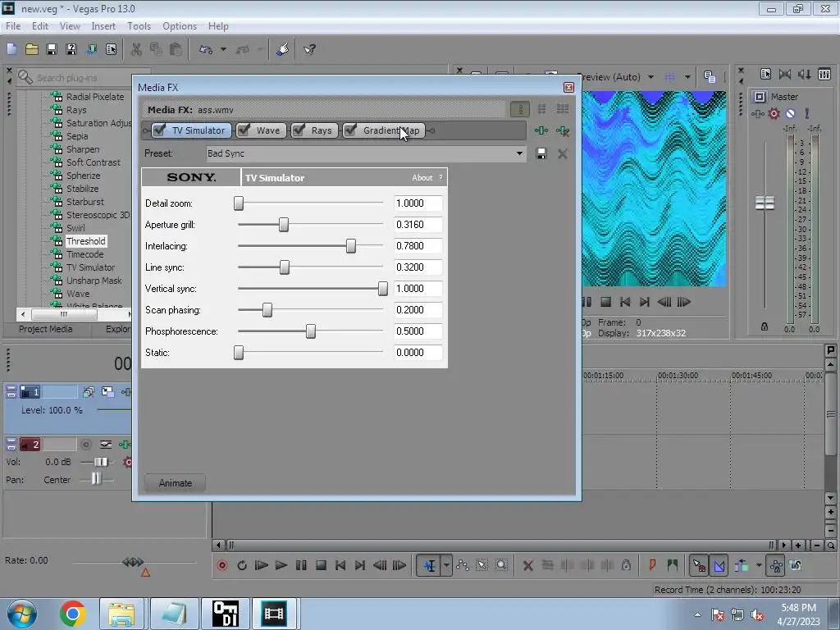Screen dimensions: 840x630
Task: Open the Undo history dropdown arrow
Action: coord(223,49)
